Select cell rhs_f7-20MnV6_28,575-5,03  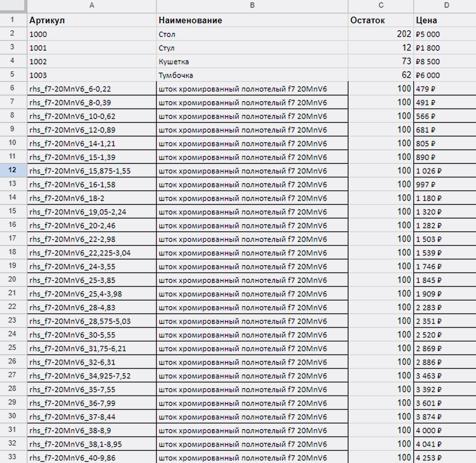[x=92, y=321]
